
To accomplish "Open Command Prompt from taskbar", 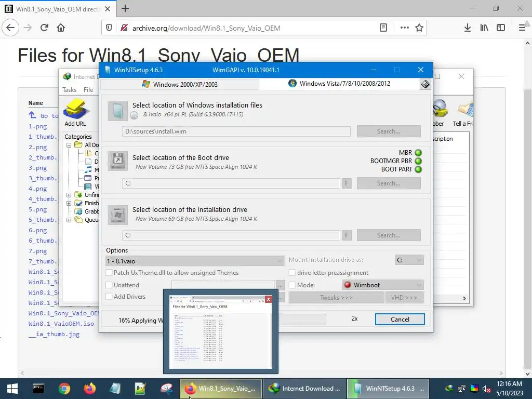I will 38,389.
